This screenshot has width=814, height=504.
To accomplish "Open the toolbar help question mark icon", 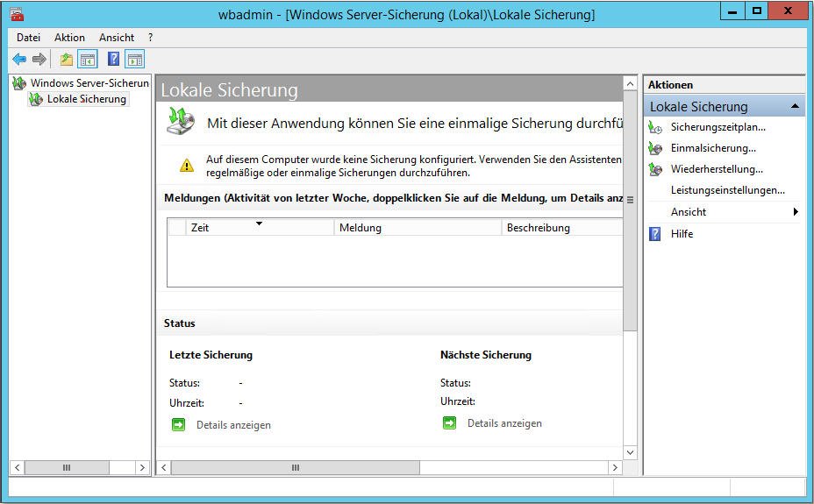I will (113, 59).
